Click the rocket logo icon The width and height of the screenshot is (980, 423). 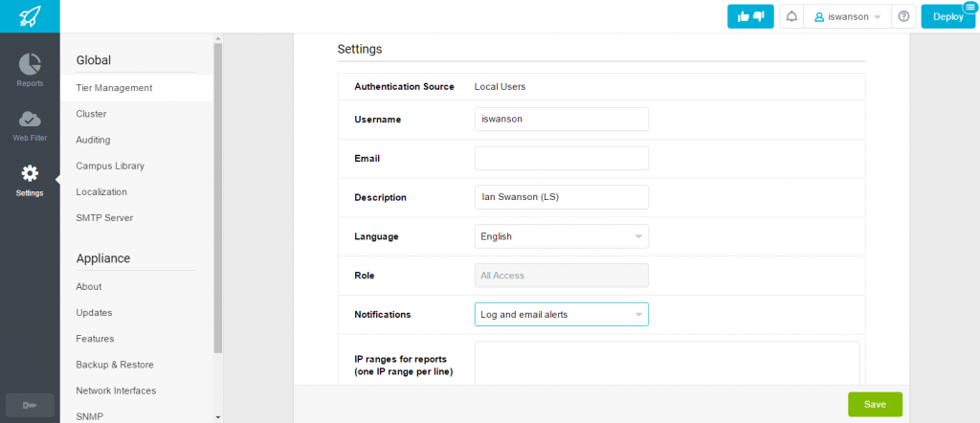(x=30, y=16)
